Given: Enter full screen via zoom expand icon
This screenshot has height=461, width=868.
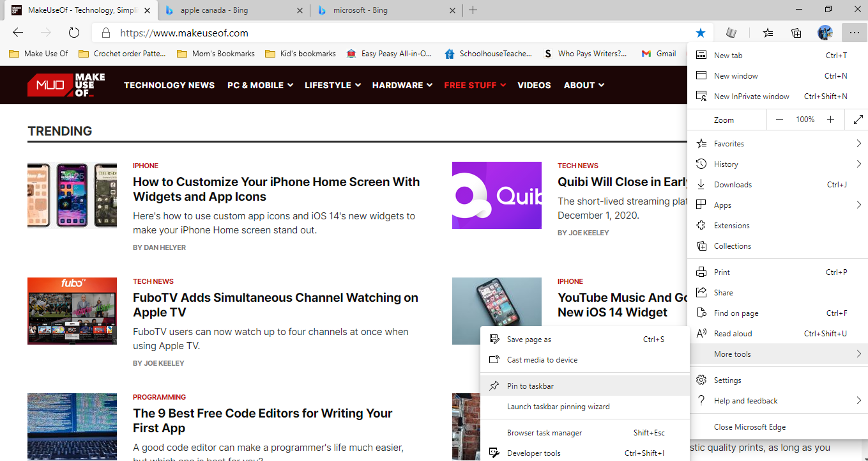Looking at the screenshot, I should pyautogui.click(x=857, y=120).
